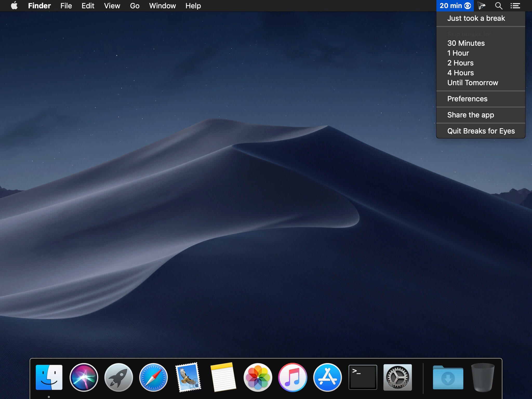Quit Breaks for Eyes
Viewport: 532px width, 399px height.
[481, 131]
